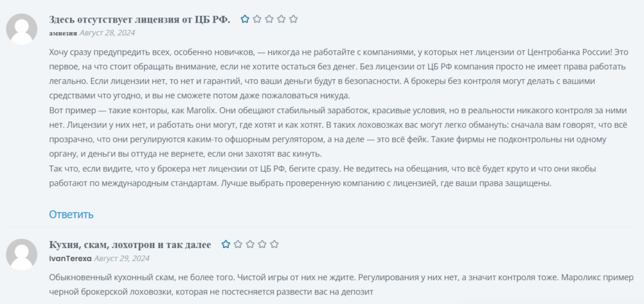Image resolution: width=644 pixels, height=304 pixels.
Task: Click the line starting 'Обыкновенный кухонный скам'
Action: [341, 278]
